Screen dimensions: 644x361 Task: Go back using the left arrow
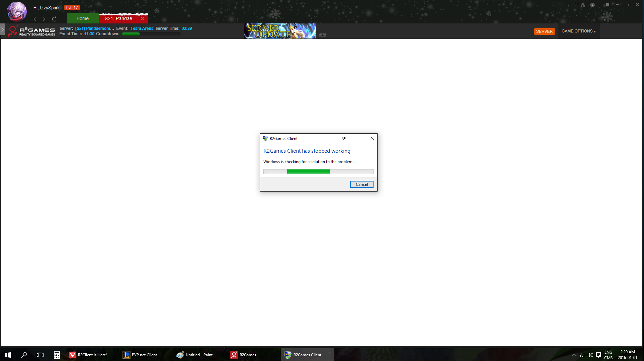(x=35, y=19)
